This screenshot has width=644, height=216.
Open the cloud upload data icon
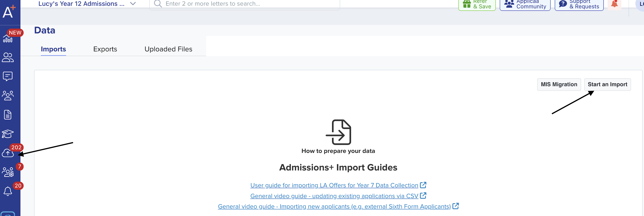[x=8, y=153]
